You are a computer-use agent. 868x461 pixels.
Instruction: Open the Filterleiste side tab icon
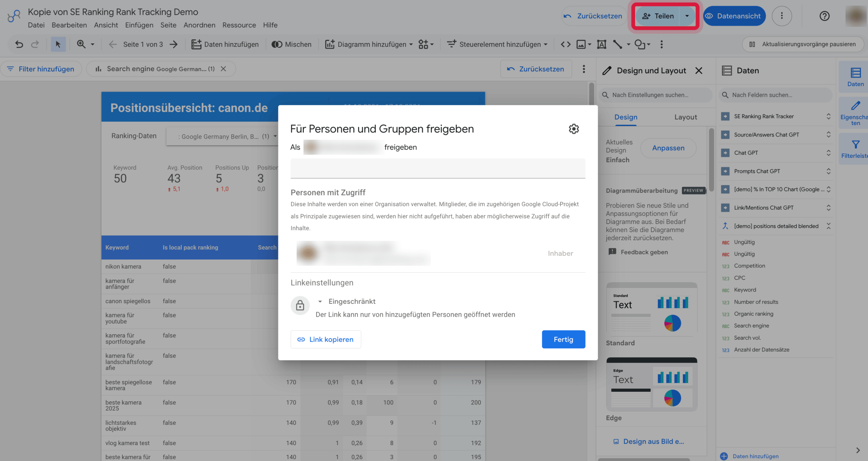point(855,149)
